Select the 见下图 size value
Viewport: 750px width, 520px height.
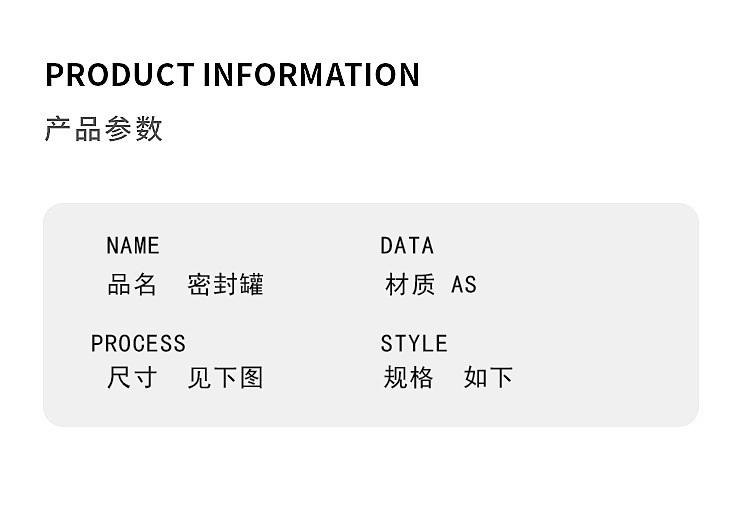pos(226,378)
